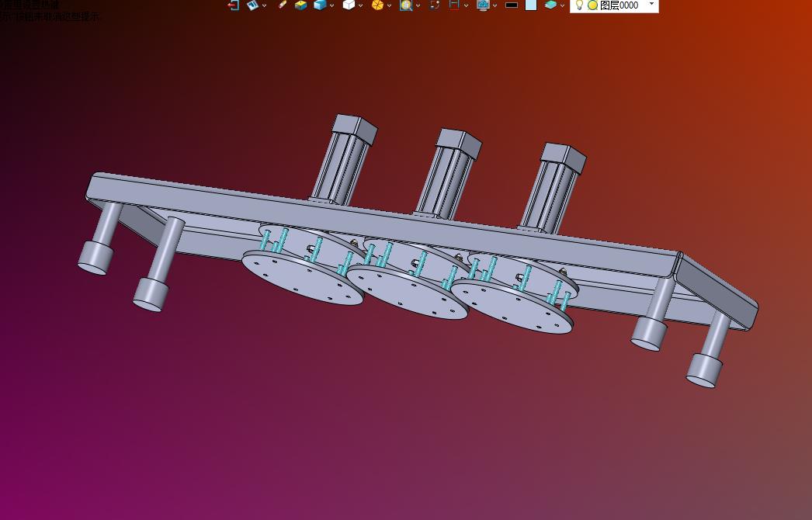812x520 pixels.
Task: Click the blue sketch icon beside exit arrow
Action: pyautogui.click(x=252, y=5)
